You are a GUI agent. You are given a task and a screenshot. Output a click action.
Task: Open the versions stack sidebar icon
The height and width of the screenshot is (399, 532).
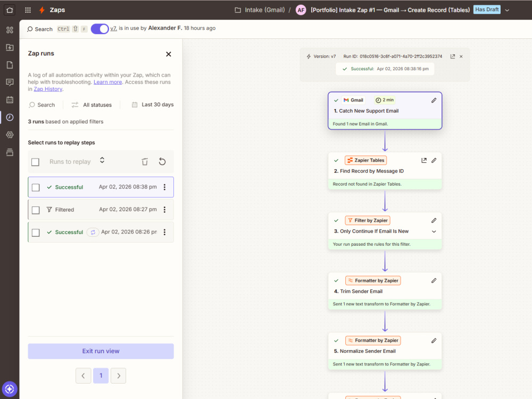(x=10, y=152)
